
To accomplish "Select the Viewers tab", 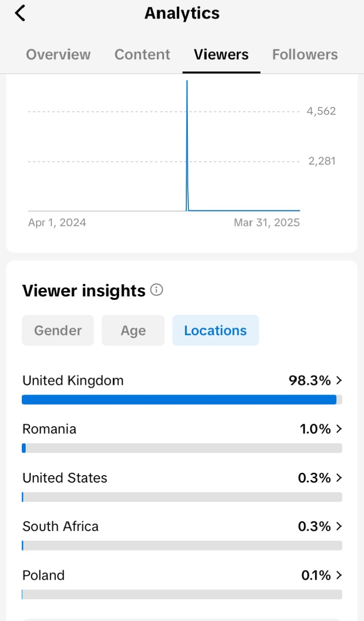I will click(221, 54).
